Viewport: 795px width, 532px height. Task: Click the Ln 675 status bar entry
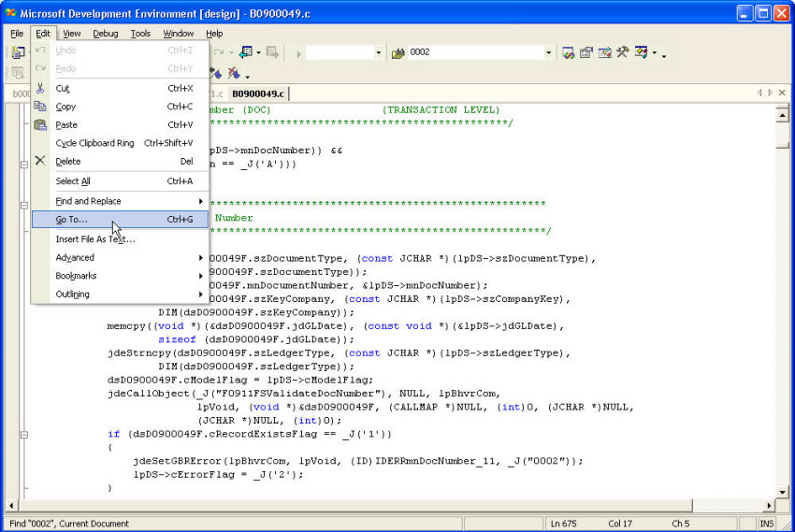563,524
